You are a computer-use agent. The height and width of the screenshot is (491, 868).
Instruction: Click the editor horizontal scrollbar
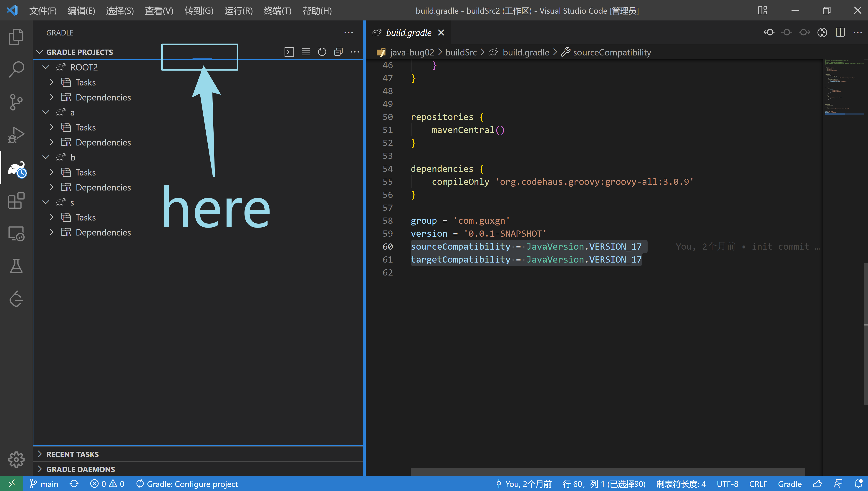click(x=607, y=471)
